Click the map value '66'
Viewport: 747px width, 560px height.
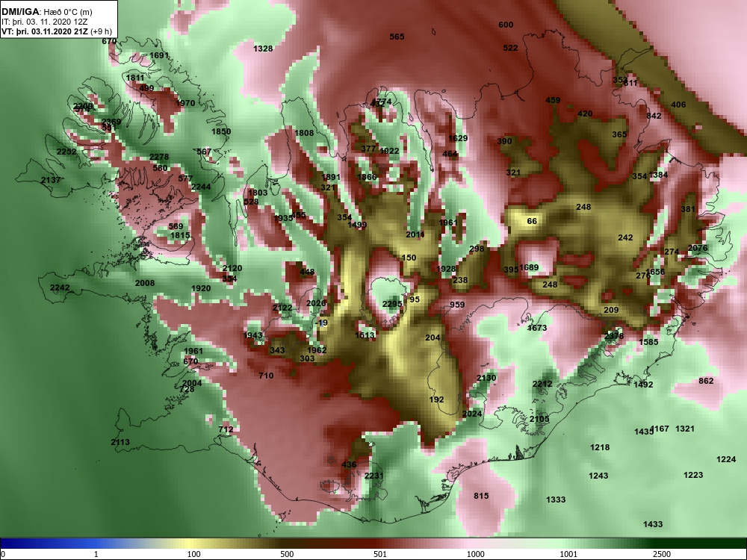tap(532, 221)
